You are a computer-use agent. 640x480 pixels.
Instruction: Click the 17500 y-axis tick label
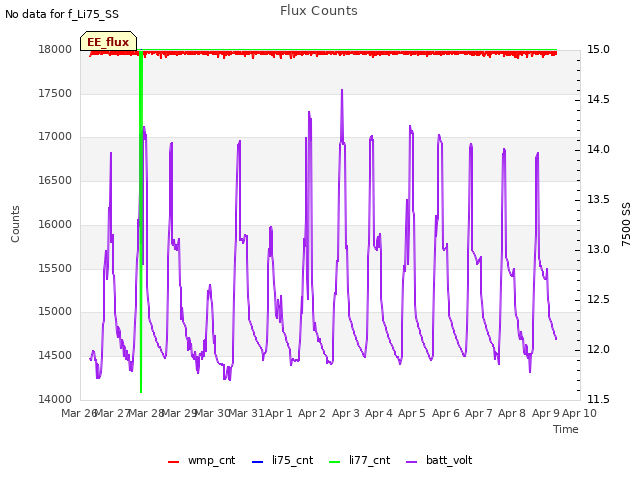[55, 93]
